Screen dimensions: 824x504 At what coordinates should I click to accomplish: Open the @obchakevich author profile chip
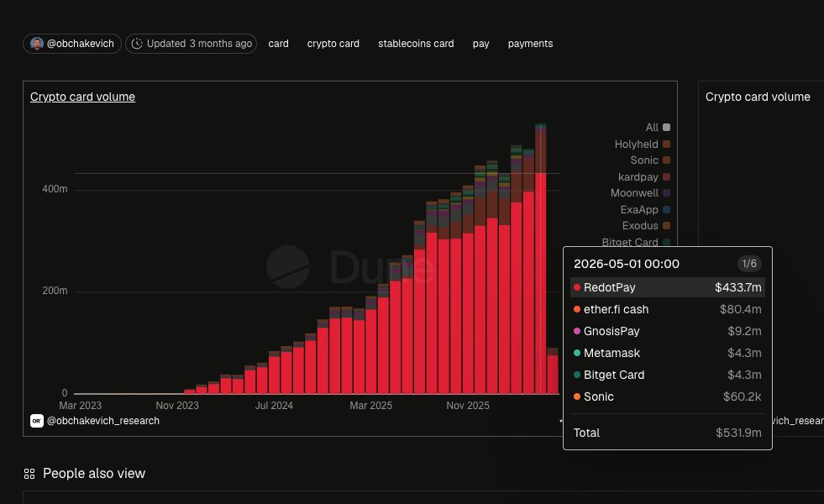(72, 44)
